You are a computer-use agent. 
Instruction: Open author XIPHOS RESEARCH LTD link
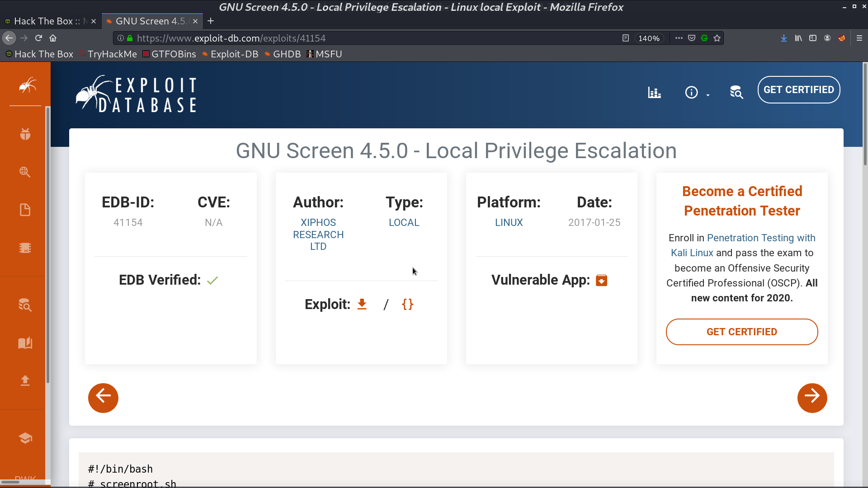point(318,235)
